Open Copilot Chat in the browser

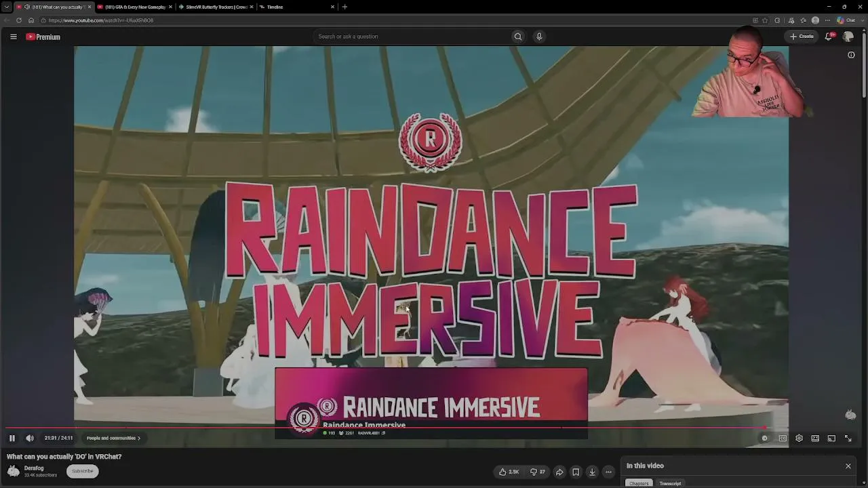tap(847, 20)
